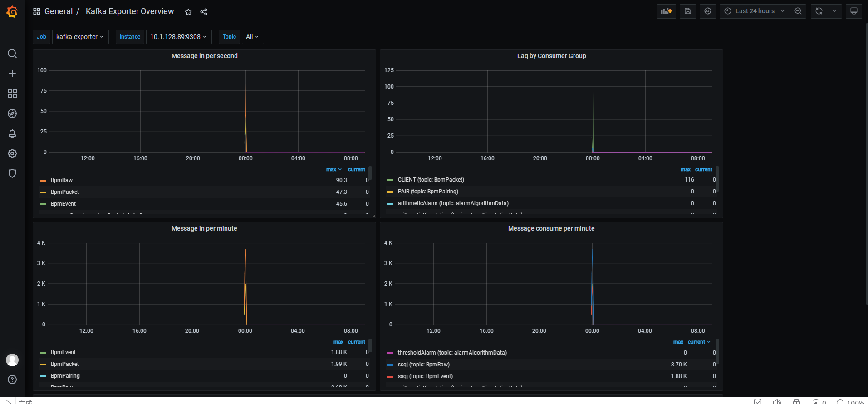The width and height of the screenshot is (868, 404).
Task: Open the Instance 10.1.128.89:9308 dropdown
Action: (179, 37)
